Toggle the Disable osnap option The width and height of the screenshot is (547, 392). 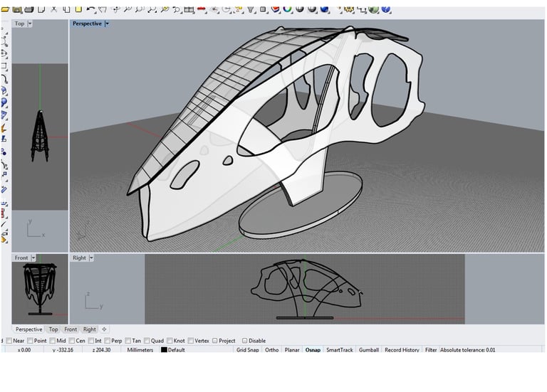click(x=244, y=341)
